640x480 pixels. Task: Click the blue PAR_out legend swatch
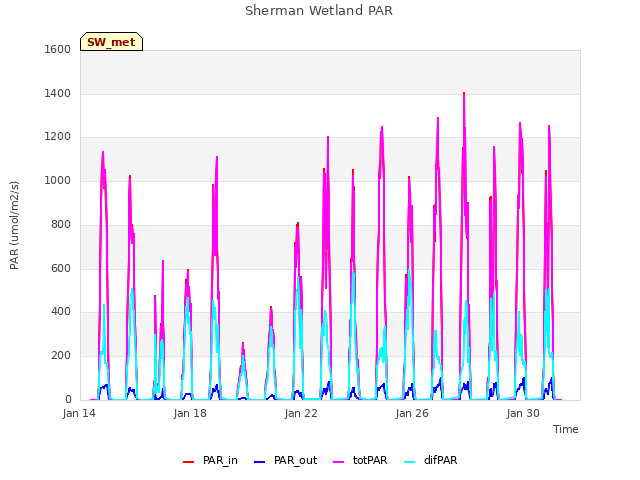click(x=259, y=461)
